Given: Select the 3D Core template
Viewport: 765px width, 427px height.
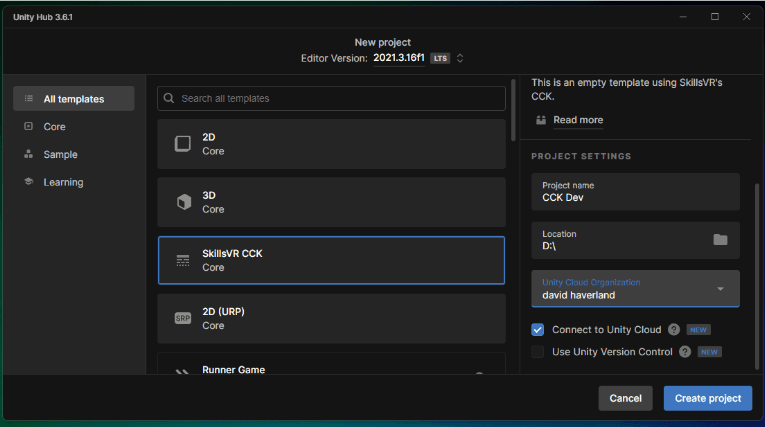Looking at the screenshot, I should pyautogui.click(x=331, y=202).
